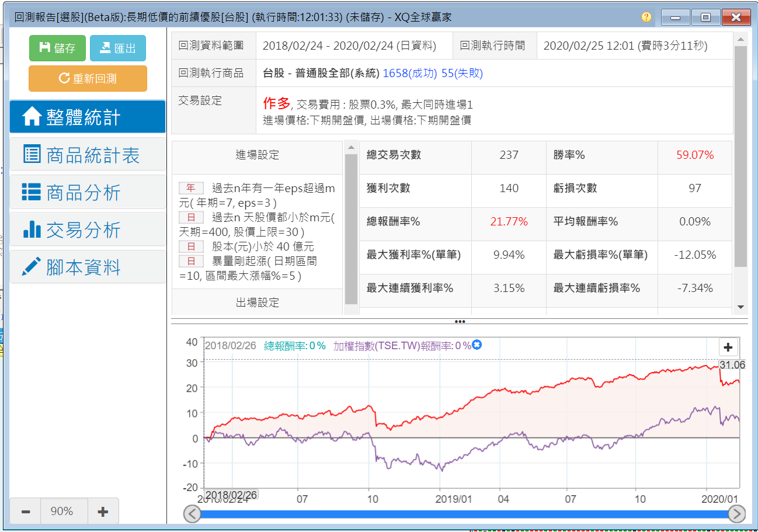Click left arrow handle of chart range slider
Screen dimensions: 758x532
(x=192, y=514)
